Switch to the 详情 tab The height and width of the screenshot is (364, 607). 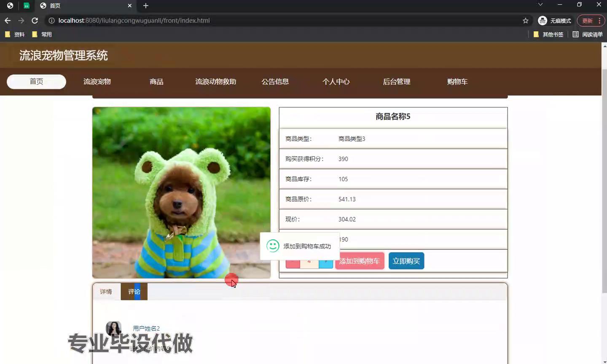pos(106,292)
